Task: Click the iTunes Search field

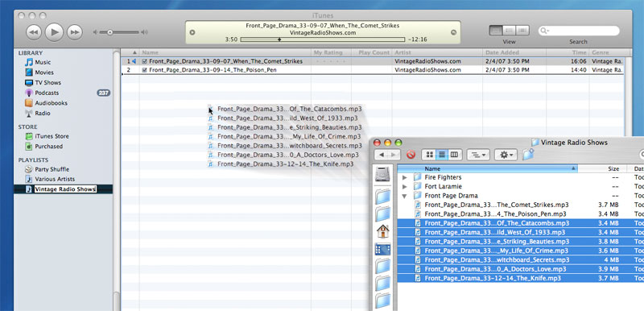Action: point(579,31)
